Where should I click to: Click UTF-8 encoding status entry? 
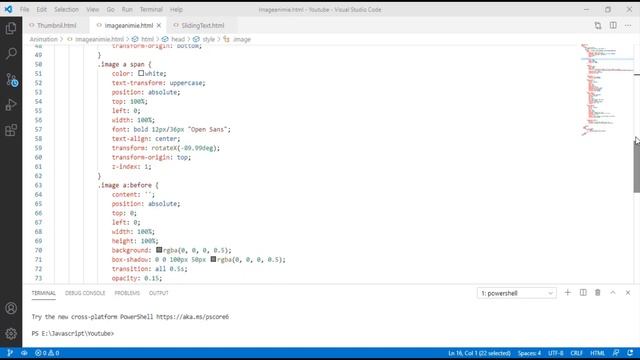pos(556,353)
